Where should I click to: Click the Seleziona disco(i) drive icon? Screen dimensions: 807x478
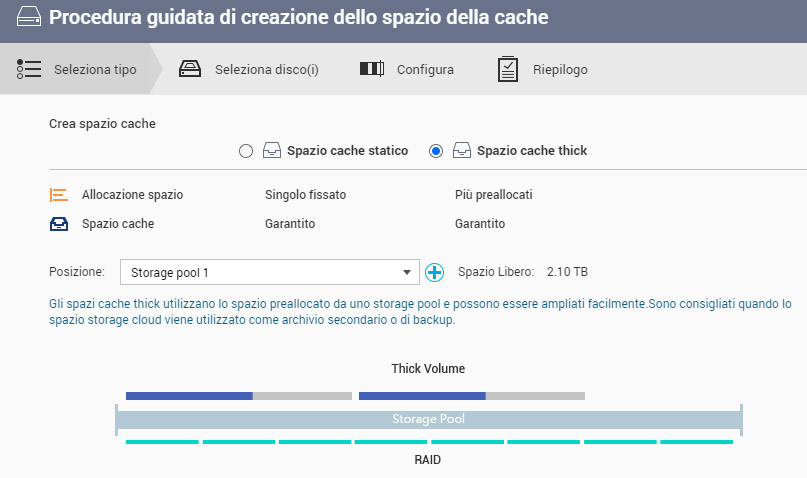(189, 69)
